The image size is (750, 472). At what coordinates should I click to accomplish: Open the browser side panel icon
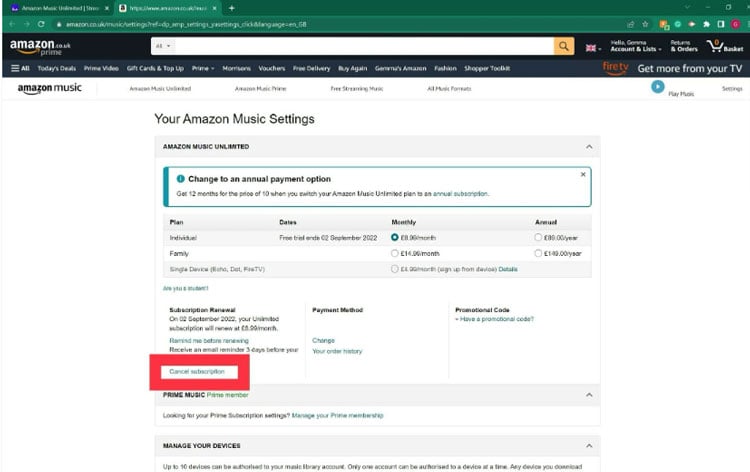coord(721,24)
